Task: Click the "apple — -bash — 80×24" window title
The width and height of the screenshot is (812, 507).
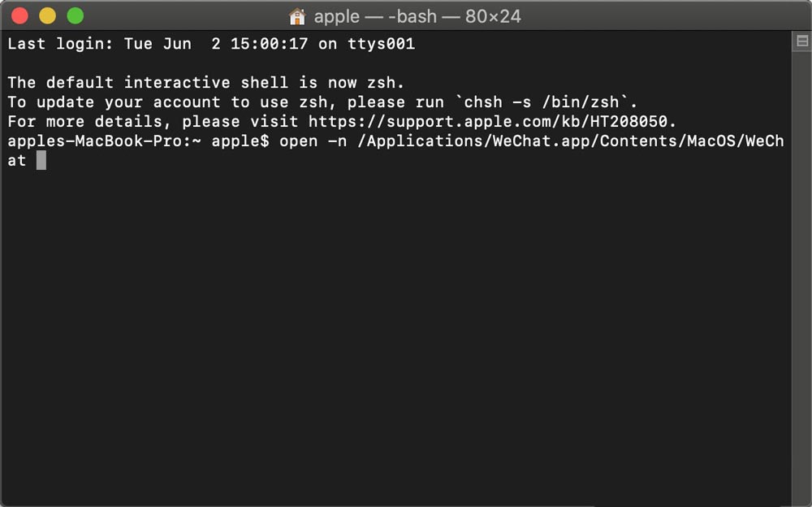Action: tap(417, 16)
